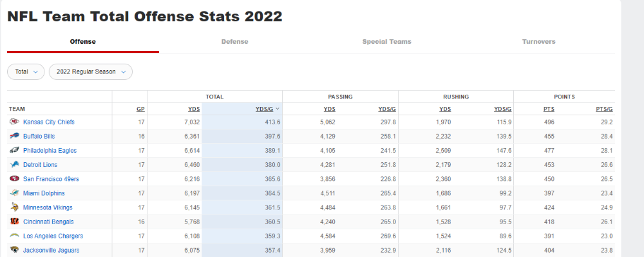Open the San Francisco 49ers team link
Image resolution: width=644 pixels, height=257 pixels.
[51, 178]
